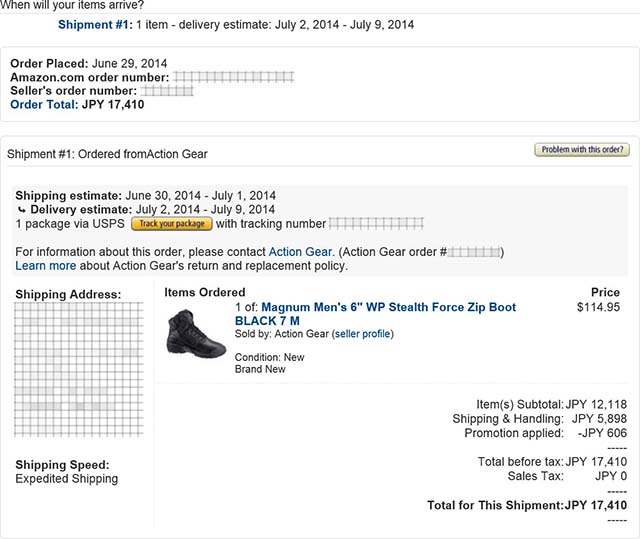
Task: Click the redacted Amazon.com order number
Action: [x=233, y=76]
